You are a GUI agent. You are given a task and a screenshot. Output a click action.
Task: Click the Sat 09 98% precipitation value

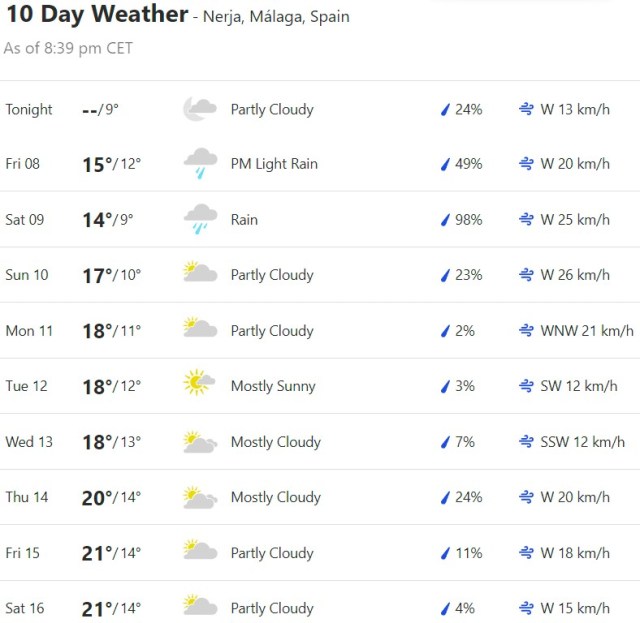click(468, 220)
